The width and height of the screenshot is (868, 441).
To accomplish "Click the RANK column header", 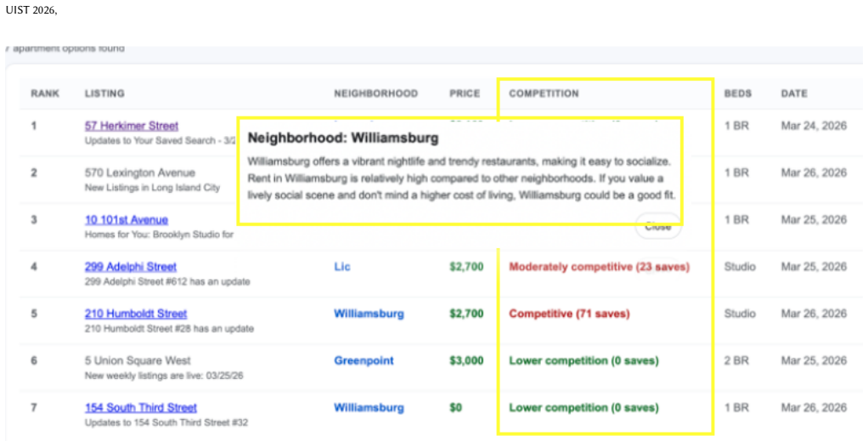I will pos(45,93).
